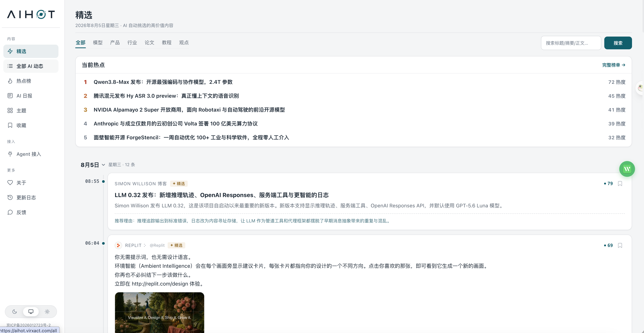Click the 32 热度 value
Image resolution: width=644 pixels, height=333 pixels.
tap(617, 138)
